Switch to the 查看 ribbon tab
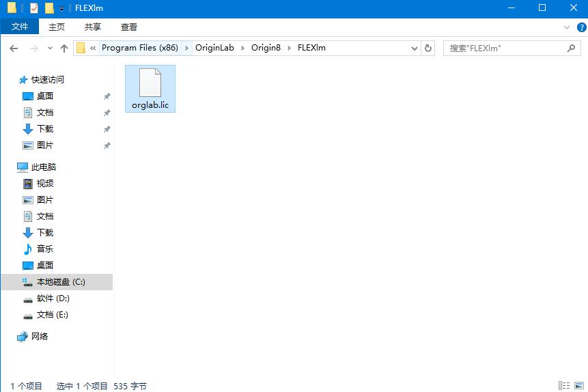Image resolution: width=588 pixels, height=392 pixels. coord(129,27)
